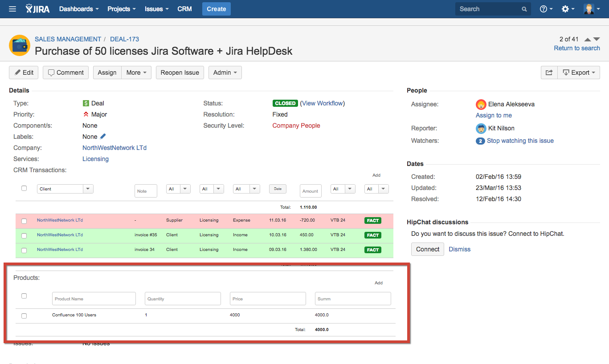Select the Confluence 100 Users checkbox
Screen dimensions: 609x364
click(x=24, y=315)
